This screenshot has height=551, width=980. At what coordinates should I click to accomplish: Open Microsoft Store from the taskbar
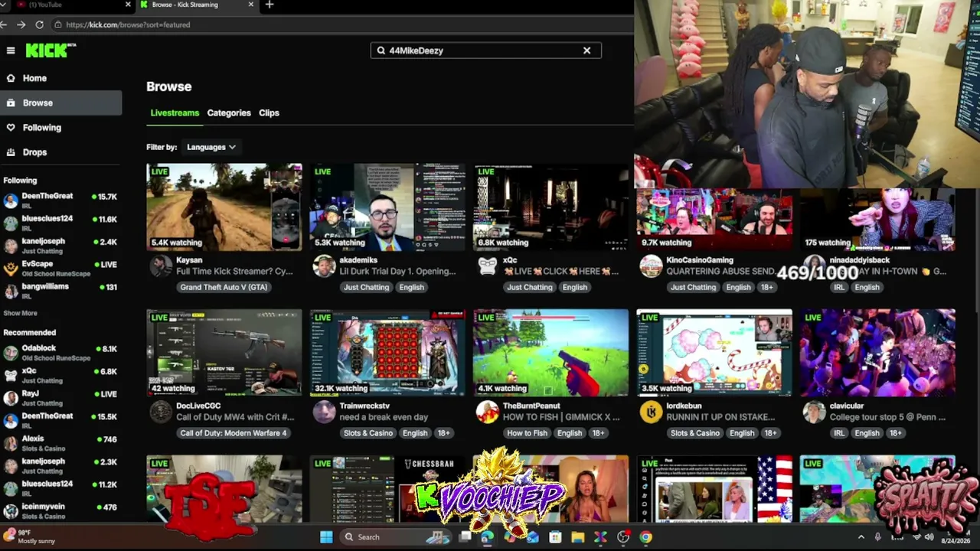click(555, 537)
